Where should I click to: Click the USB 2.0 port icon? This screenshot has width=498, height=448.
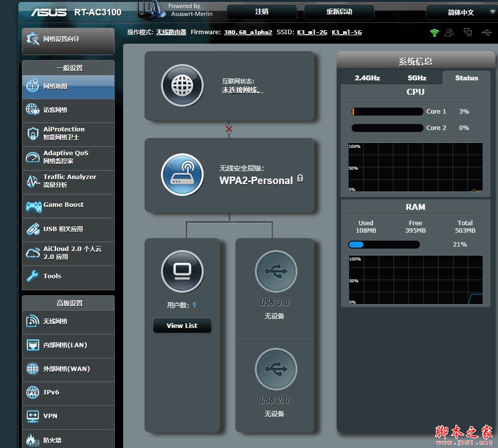(x=276, y=369)
